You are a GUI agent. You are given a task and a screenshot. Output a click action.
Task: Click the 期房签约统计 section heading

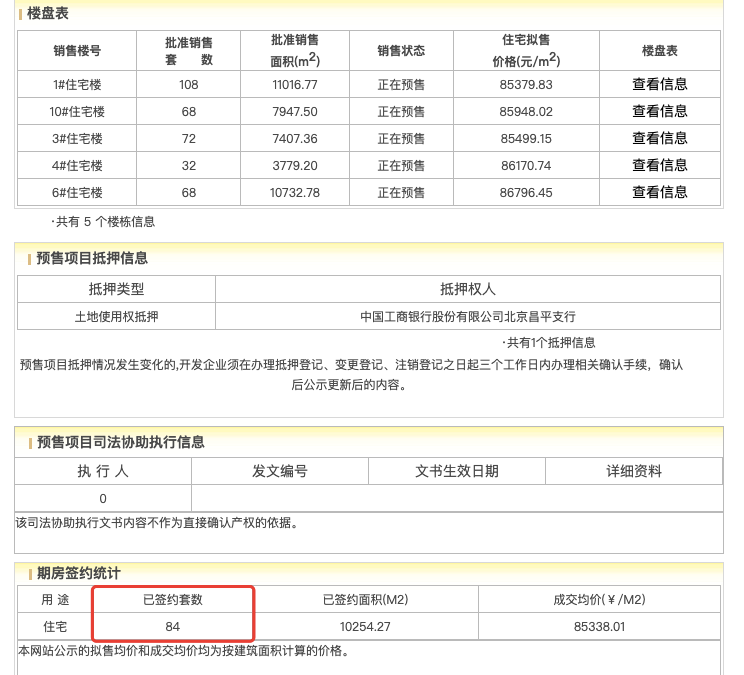[x=78, y=573]
